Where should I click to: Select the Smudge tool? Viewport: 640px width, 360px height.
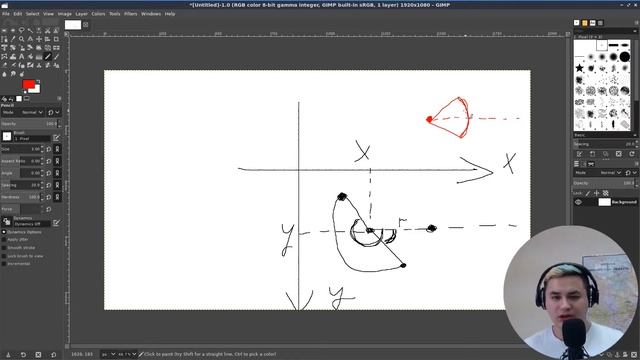[x=13, y=74]
